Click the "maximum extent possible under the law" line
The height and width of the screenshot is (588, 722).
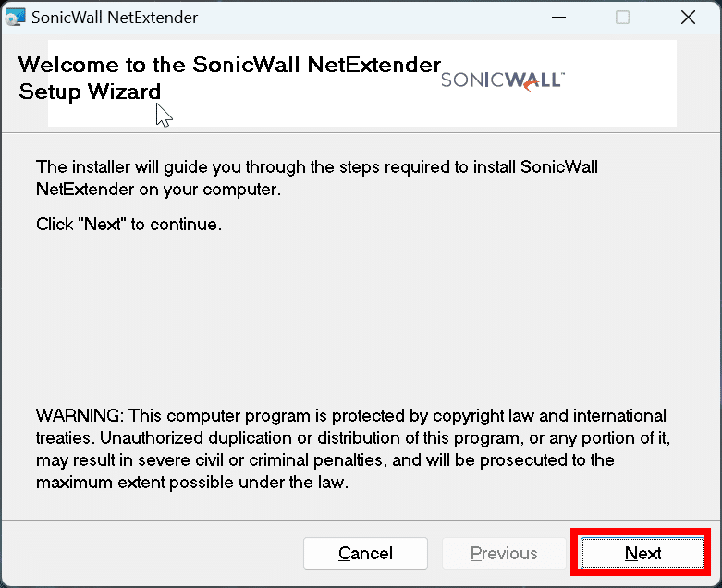coord(192,482)
